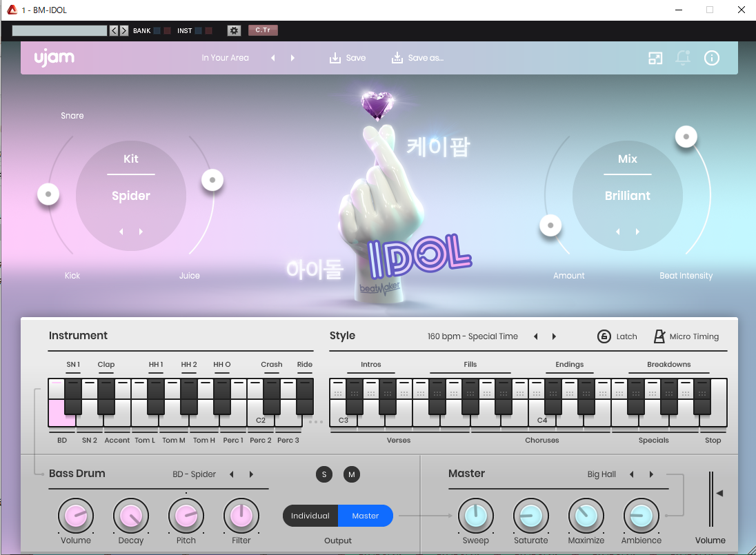Select previous preset before In Your Area
The height and width of the screenshot is (555, 756).
273,58
